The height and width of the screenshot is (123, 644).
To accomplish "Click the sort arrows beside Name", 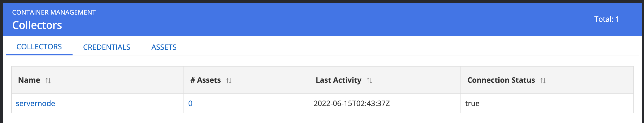I will pyautogui.click(x=48, y=81).
